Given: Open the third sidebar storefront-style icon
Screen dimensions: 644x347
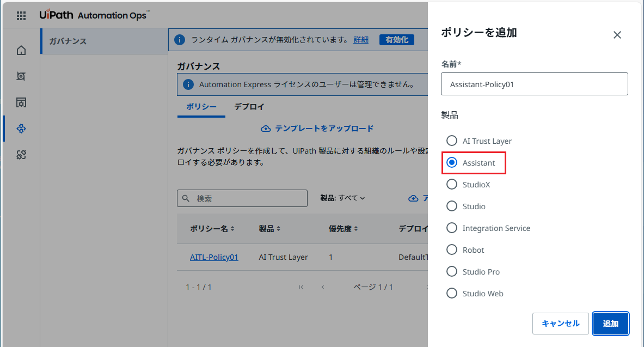Looking at the screenshot, I should 21,102.
